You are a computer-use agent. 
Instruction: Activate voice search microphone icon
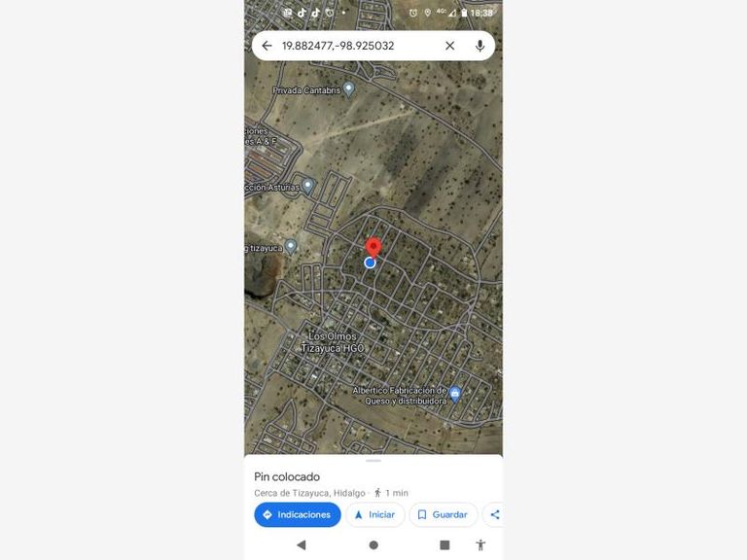[x=480, y=46]
